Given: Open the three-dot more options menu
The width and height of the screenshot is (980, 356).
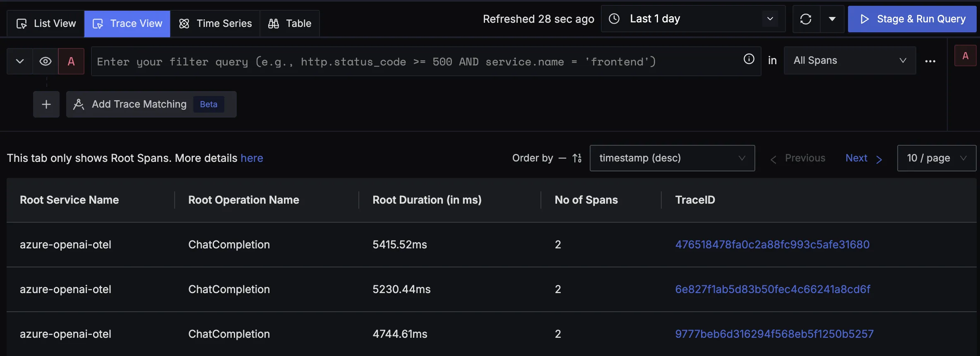Looking at the screenshot, I should coord(930,61).
